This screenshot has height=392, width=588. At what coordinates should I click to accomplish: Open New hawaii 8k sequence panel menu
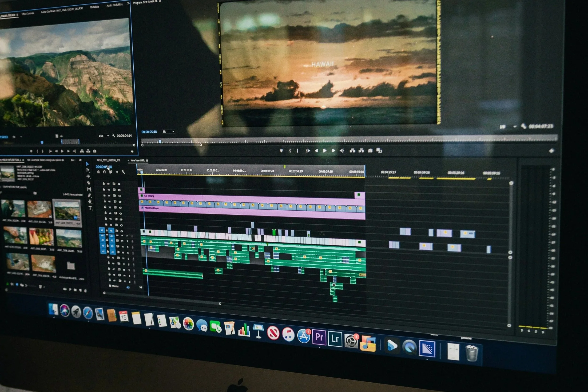tap(147, 160)
